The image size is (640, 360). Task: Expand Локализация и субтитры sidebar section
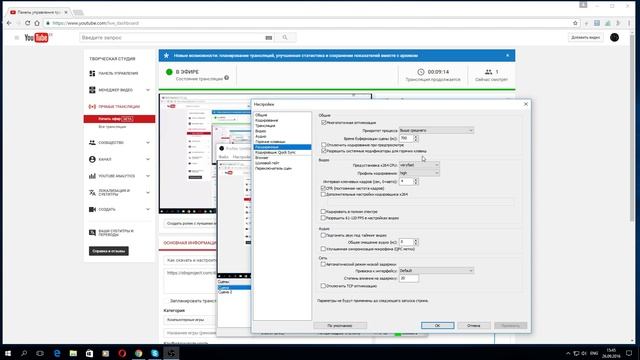(148, 193)
